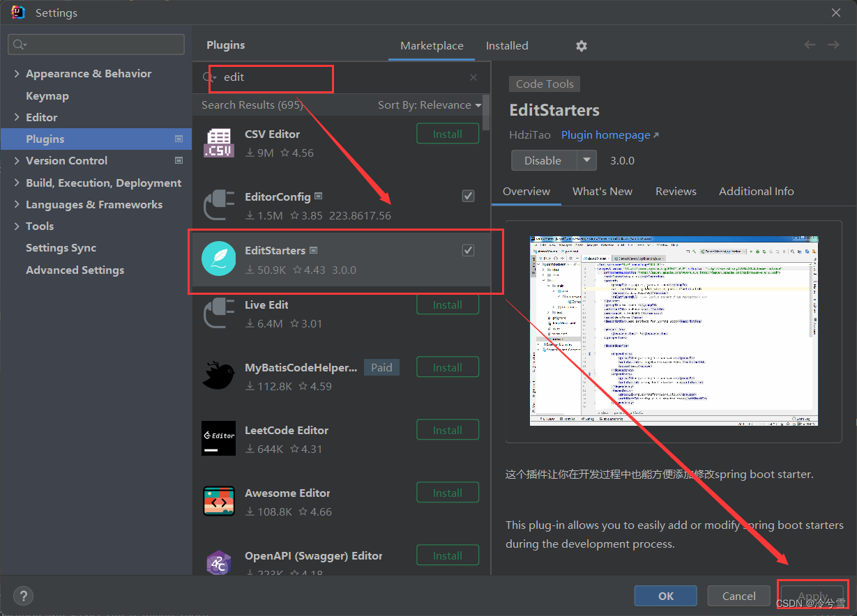
Task: Expand the Editor settings section
Action: tap(17, 118)
